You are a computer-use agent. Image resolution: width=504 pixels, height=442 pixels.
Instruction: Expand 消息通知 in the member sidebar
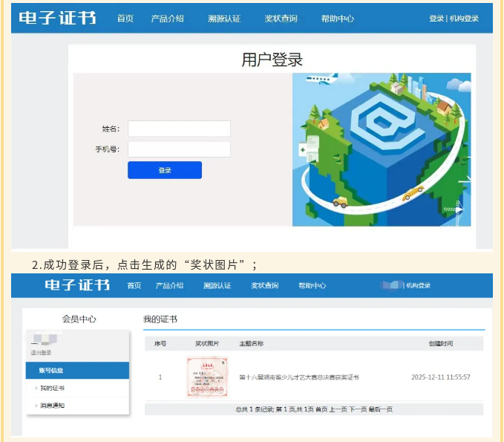(52, 405)
